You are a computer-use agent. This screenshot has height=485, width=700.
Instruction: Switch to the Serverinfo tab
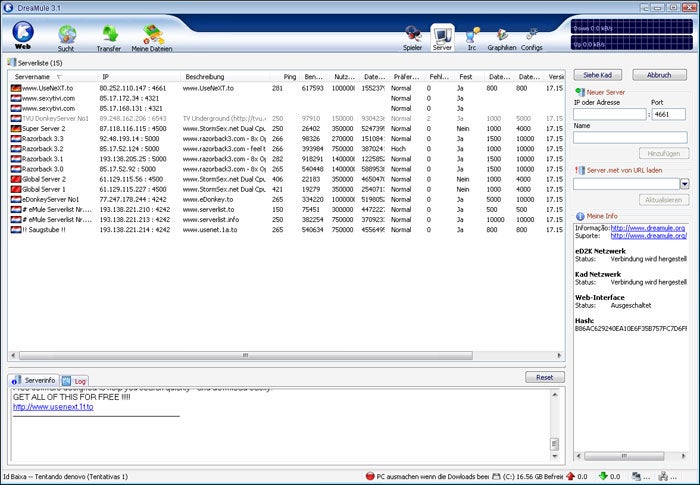pos(34,380)
